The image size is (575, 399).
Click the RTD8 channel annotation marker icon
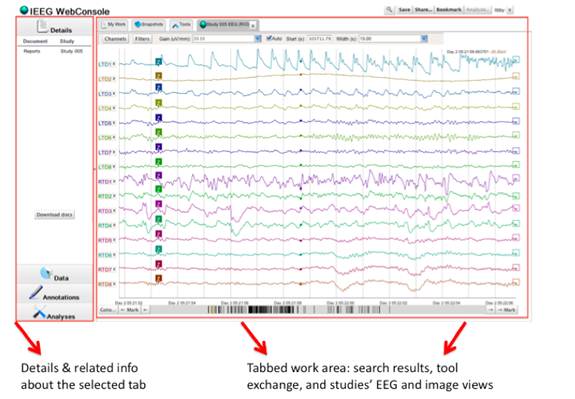point(158,279)
